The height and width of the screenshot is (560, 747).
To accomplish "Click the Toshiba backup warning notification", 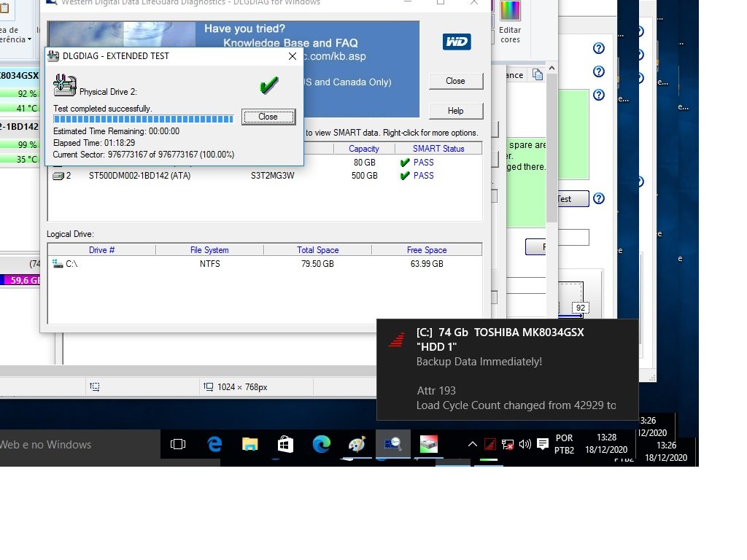I will coord(507,369).
